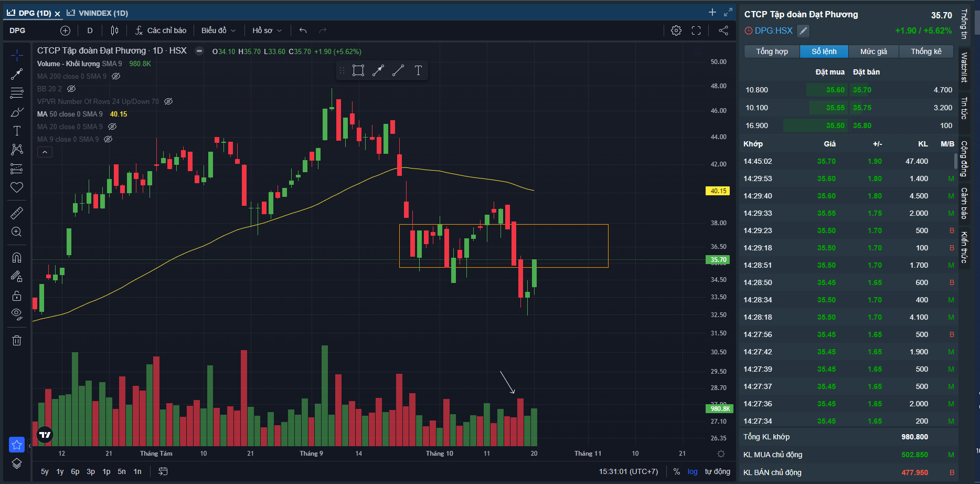Expand the chart panel with diagonal arrows
The image size is (980, 484).
pyautogui.click(x=728, y=12)
